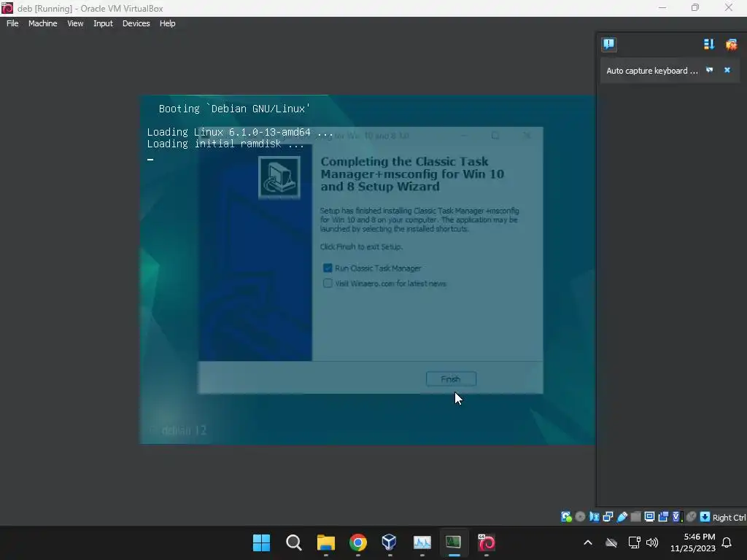Click the recording status icon

(x=663, y=517)
